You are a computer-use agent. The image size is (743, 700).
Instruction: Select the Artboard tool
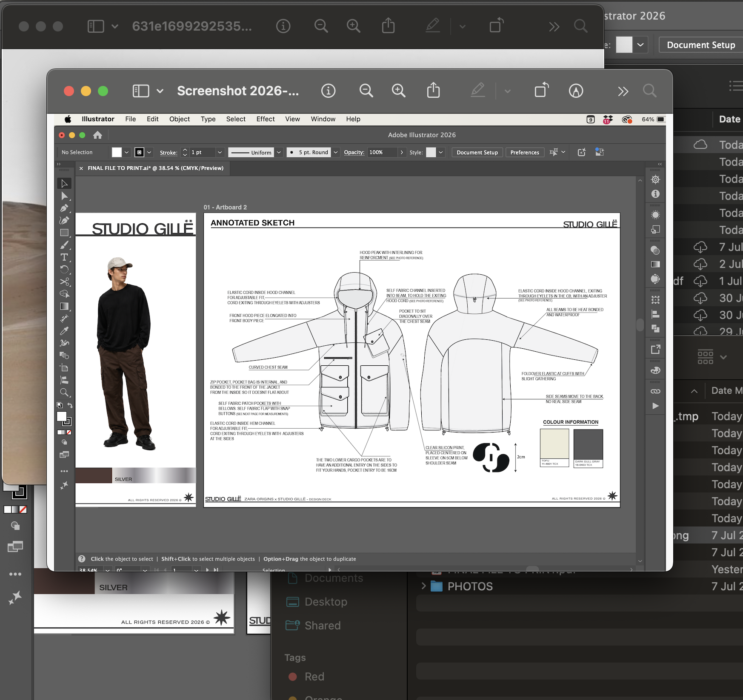[64, 367]
